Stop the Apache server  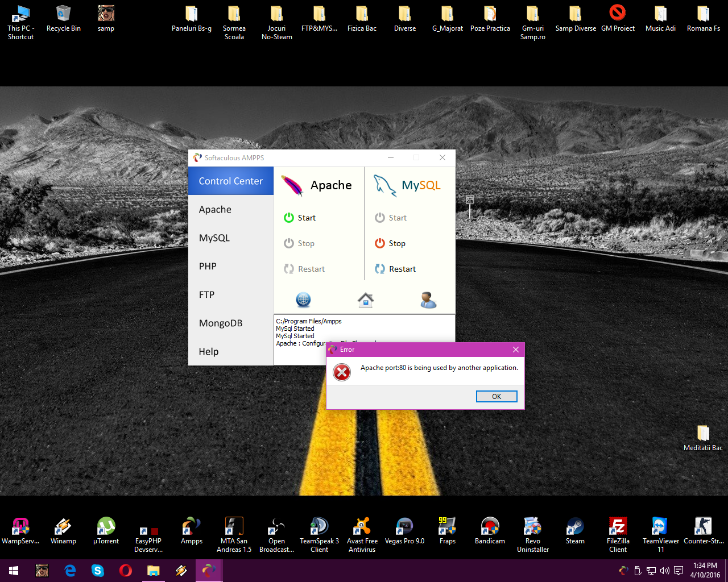coord(299,243)
